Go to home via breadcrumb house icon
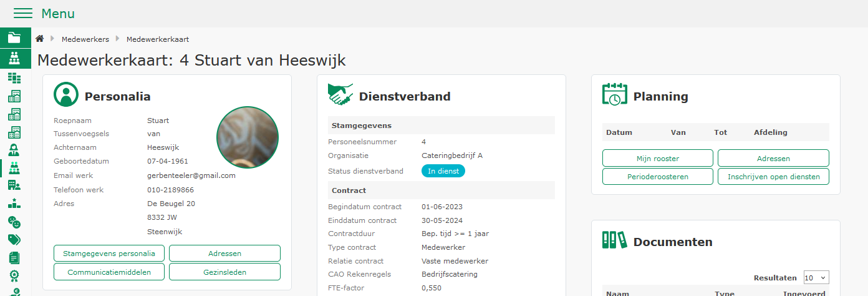 coord(39,39)
